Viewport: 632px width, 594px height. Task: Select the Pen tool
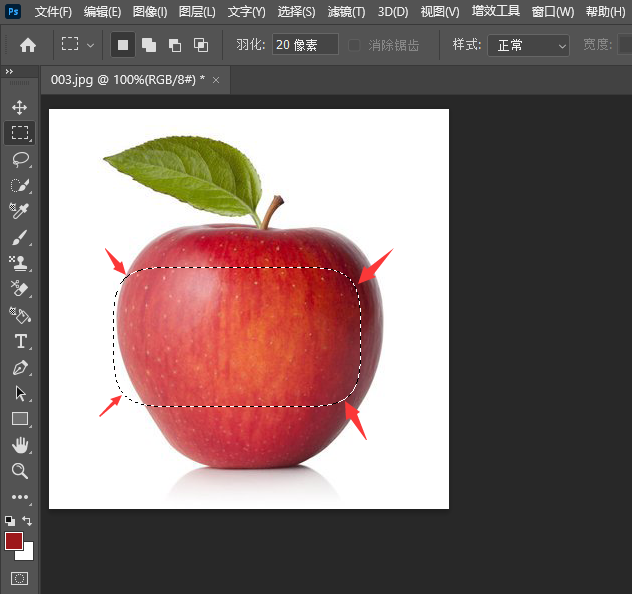(20, 367)
